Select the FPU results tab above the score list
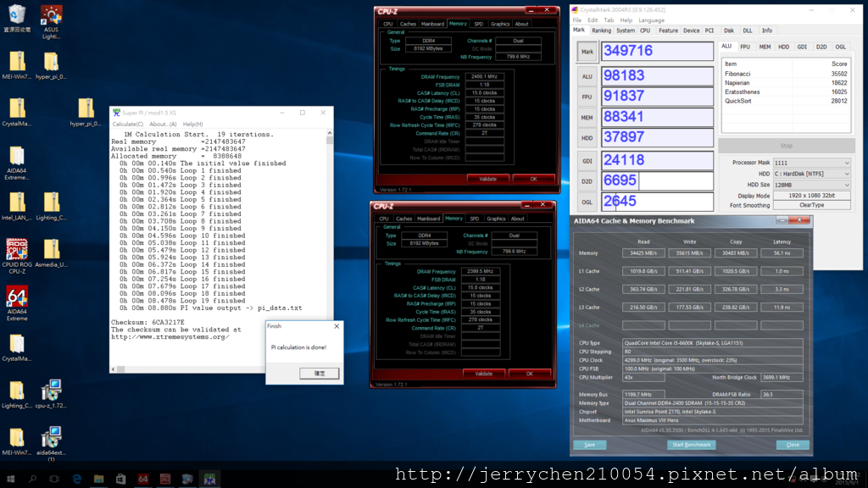 click(745, 47)
